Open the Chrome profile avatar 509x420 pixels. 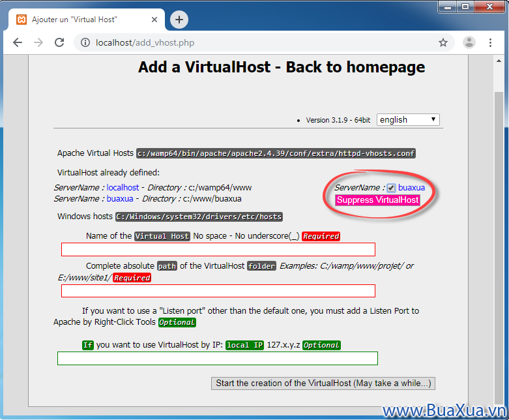[x=469, y=42]
